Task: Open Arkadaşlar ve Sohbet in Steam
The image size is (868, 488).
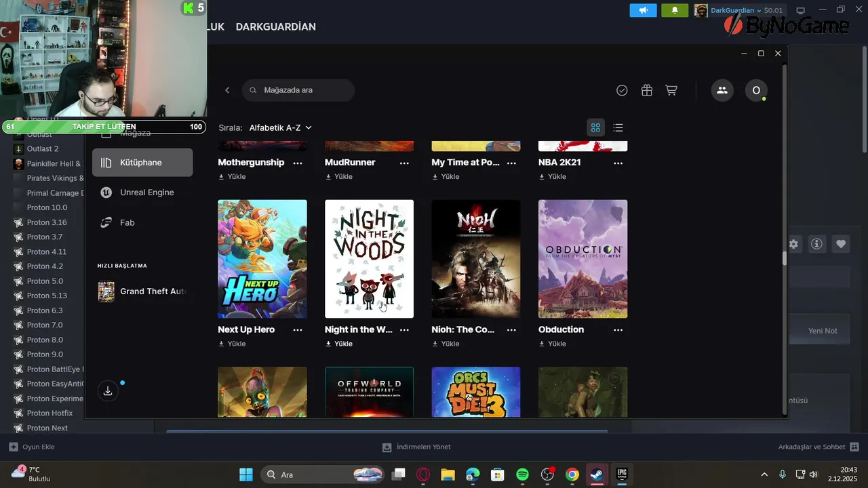Action: pyautogui.click(x=818, y=447)
